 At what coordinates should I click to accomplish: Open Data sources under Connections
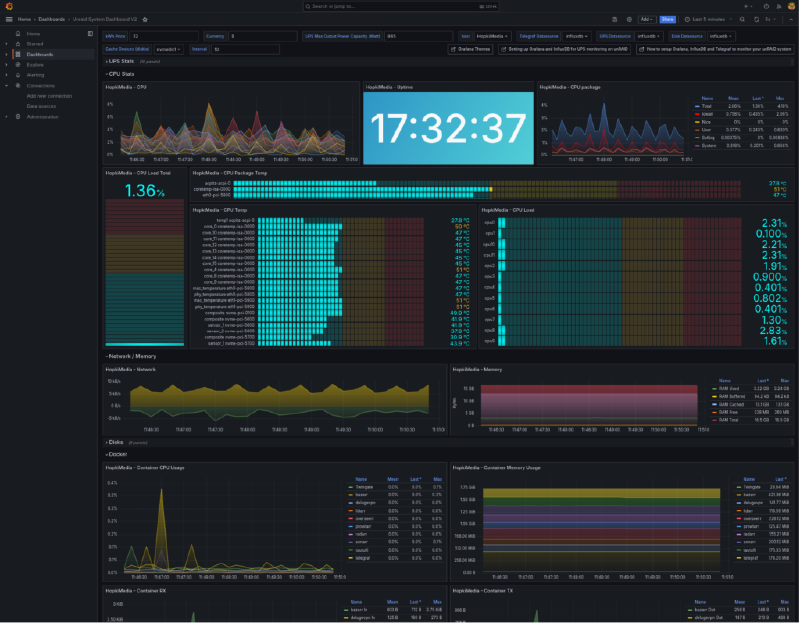(42, 105)
